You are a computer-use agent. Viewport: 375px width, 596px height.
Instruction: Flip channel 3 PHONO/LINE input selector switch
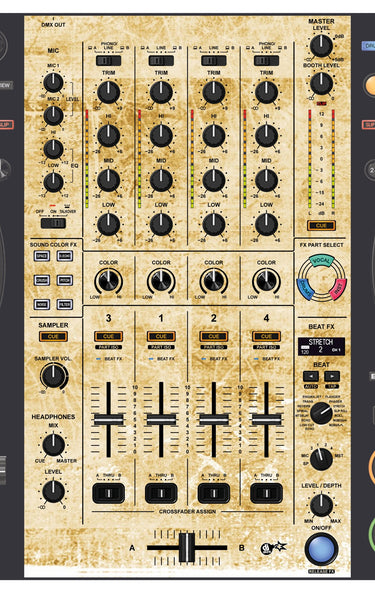[x=109, y=61]
